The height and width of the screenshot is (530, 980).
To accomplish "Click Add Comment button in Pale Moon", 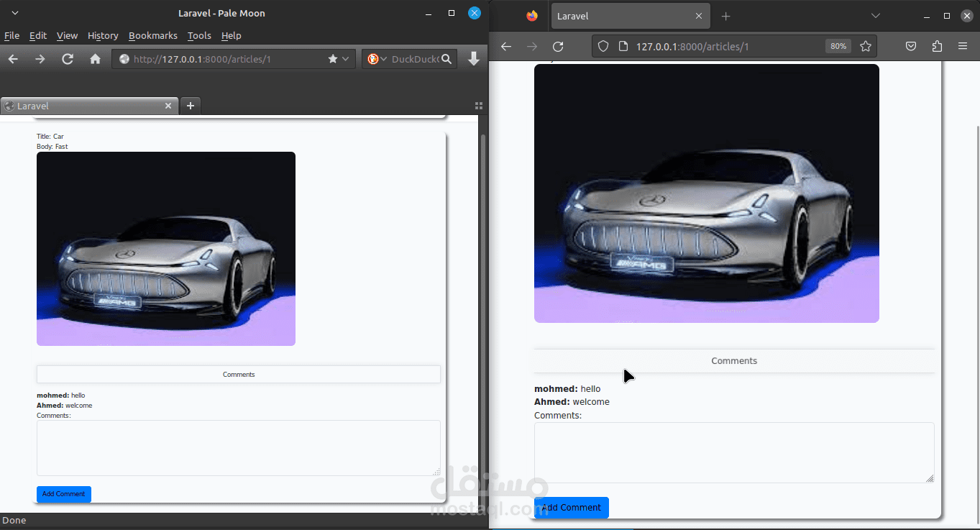I will pyautogui.click(x=63, y=494).
